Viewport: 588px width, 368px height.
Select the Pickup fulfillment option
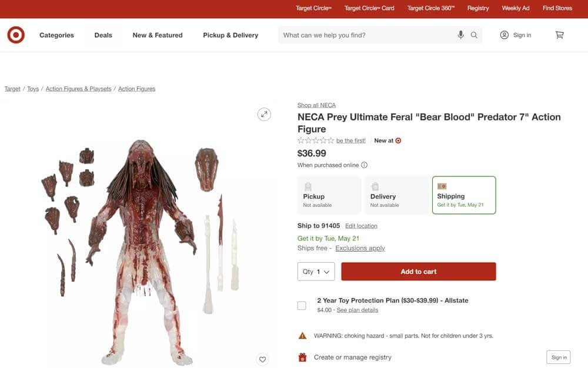point(329,195)
